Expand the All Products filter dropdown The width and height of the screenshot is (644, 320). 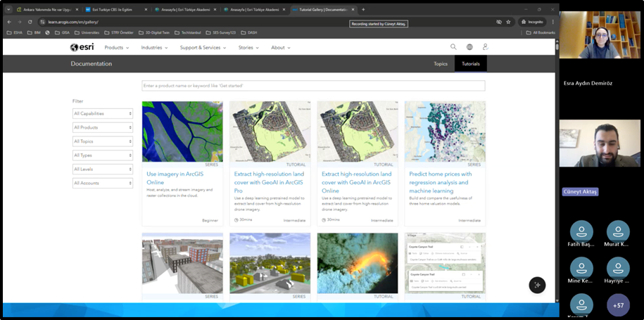(103, 127)
